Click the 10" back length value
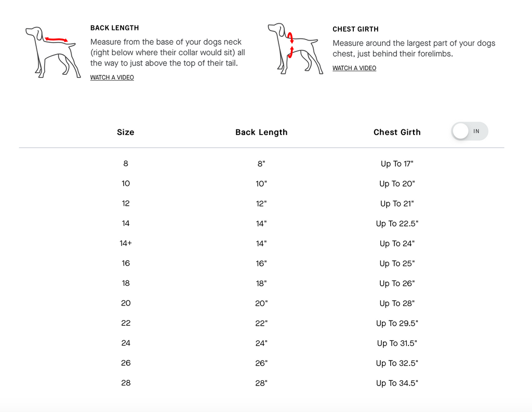 [261, 183]
